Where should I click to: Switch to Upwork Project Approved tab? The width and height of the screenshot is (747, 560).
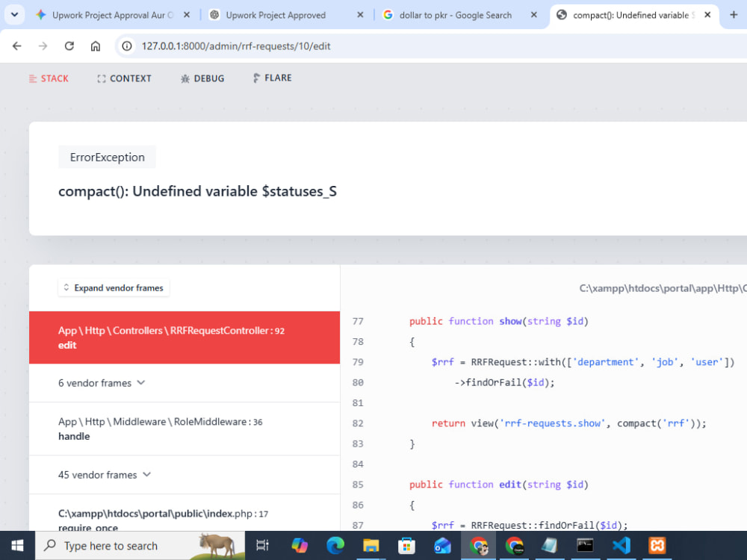(x=286, y=15)
